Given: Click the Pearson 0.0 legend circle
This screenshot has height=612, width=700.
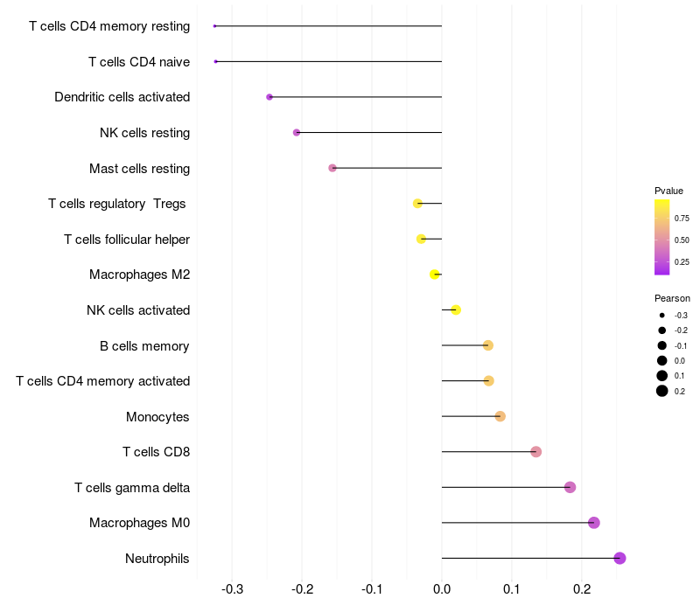Looking at the screenshot, I should pos(662,360).
